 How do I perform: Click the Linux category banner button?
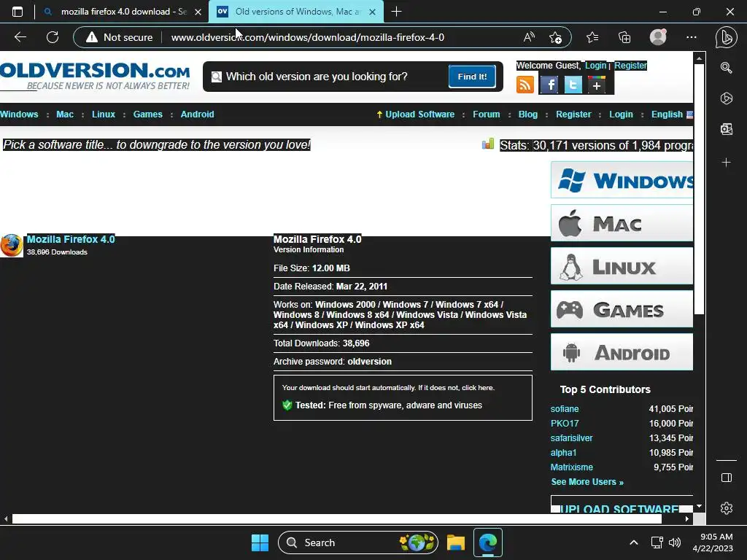(x=622, y=265)
